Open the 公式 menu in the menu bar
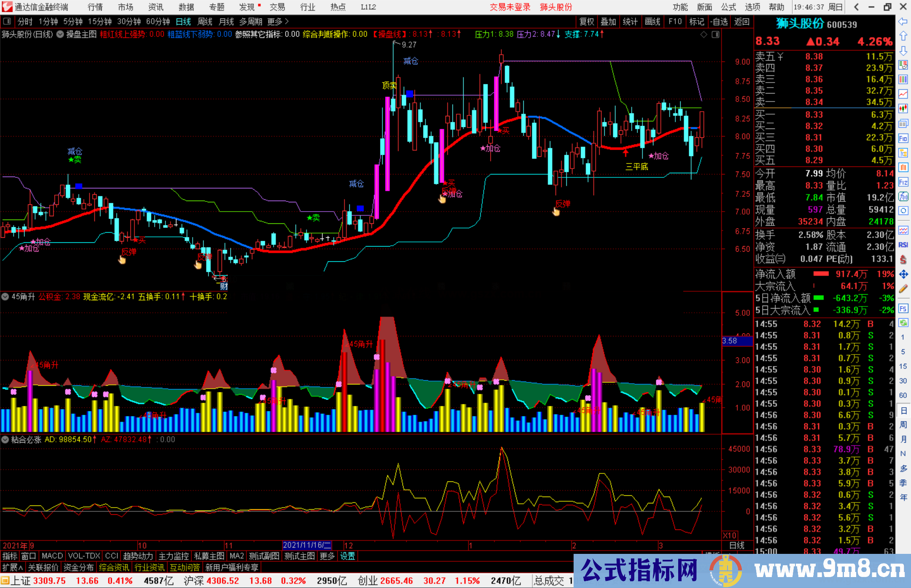The width and height of the screenshot is (911, 588). (x=728, y=7)
